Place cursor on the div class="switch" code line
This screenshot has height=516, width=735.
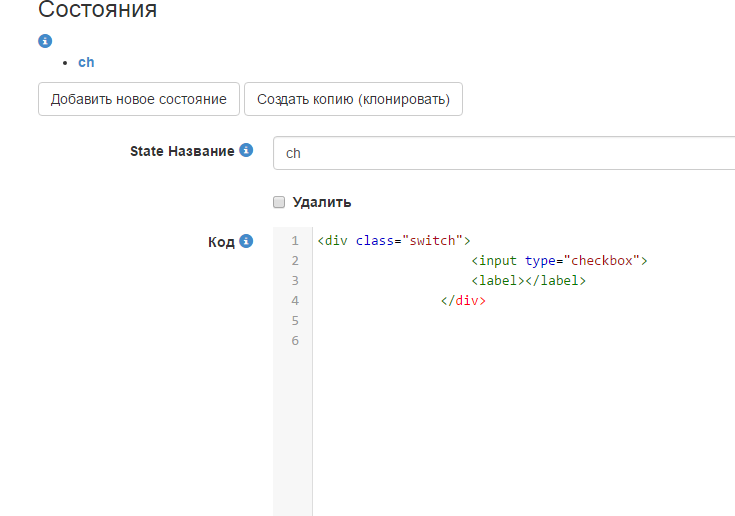click(x=393, y=241)
